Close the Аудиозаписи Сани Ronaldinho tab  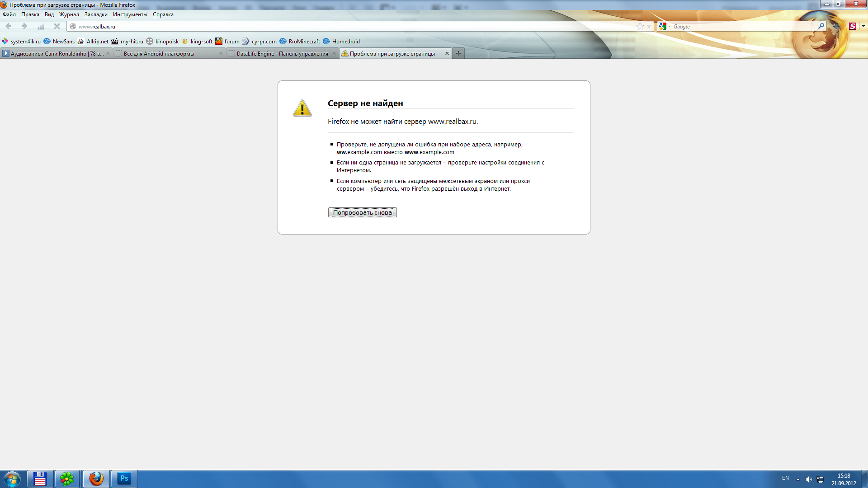click(x=108, y=53)
